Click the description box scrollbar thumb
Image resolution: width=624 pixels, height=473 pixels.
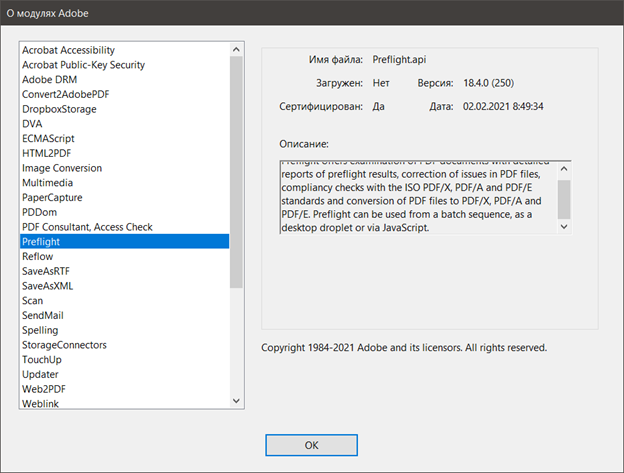pyautogui.click(x=564, y=199)
